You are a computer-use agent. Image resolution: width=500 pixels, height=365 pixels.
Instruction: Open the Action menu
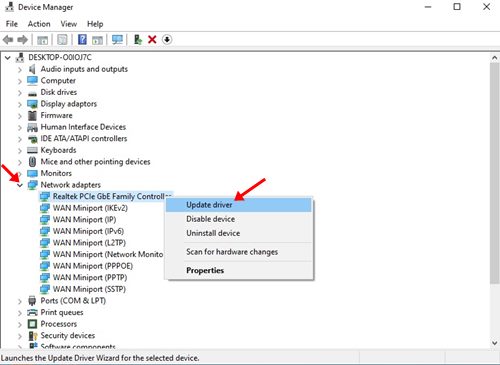(x=39, y=24)
